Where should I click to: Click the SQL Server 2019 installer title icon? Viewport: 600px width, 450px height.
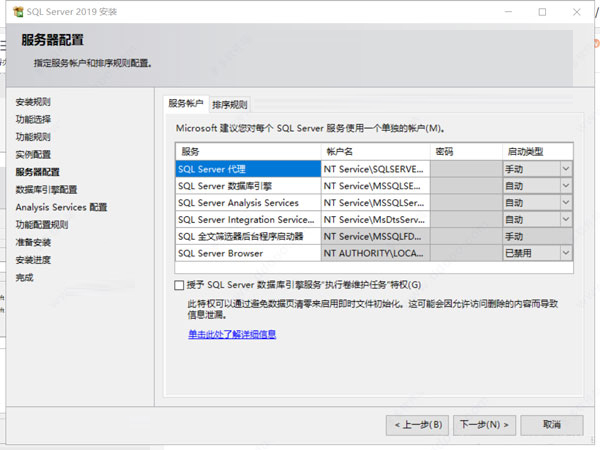[18, 12]
